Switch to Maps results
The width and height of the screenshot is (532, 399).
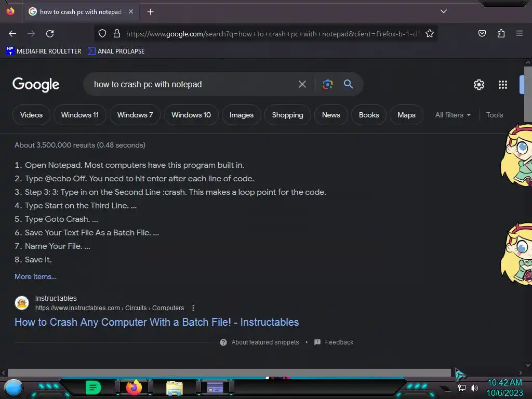[406, 115]
